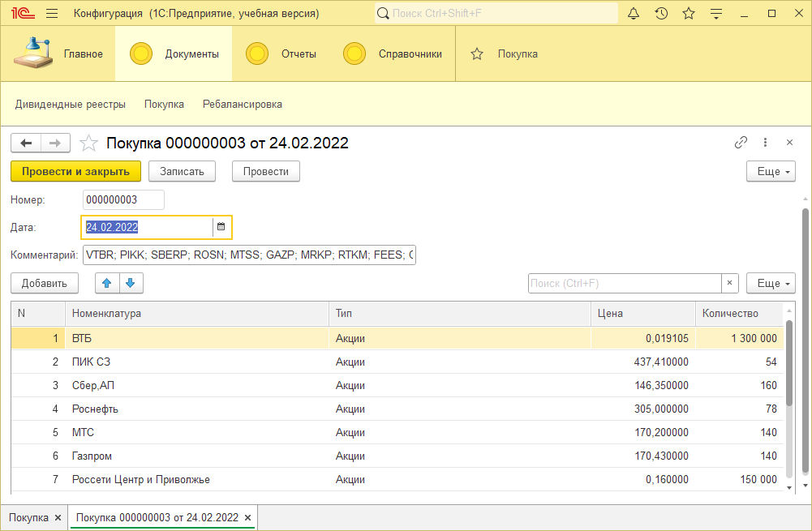Viewport: 812px width, 531px height.
Task: Close the document form with X
Action: tap(789, 143)
